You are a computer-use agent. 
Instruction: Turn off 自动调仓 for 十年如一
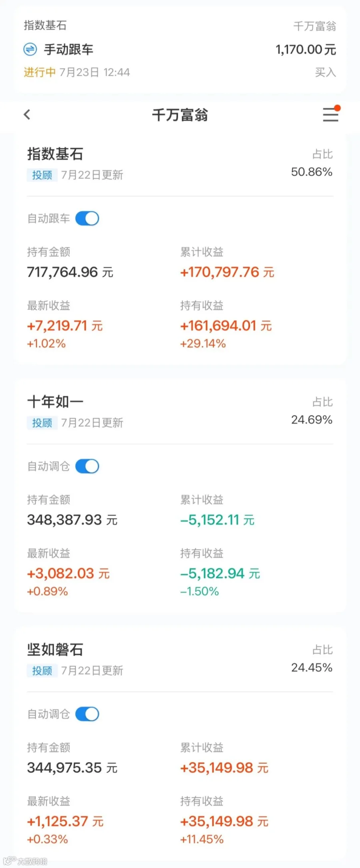coord(87,466)
